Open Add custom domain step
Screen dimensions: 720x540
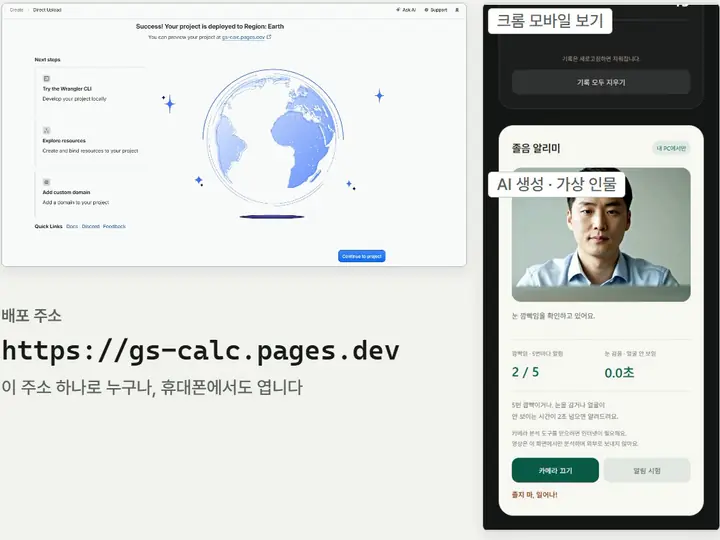click(90, 193)
